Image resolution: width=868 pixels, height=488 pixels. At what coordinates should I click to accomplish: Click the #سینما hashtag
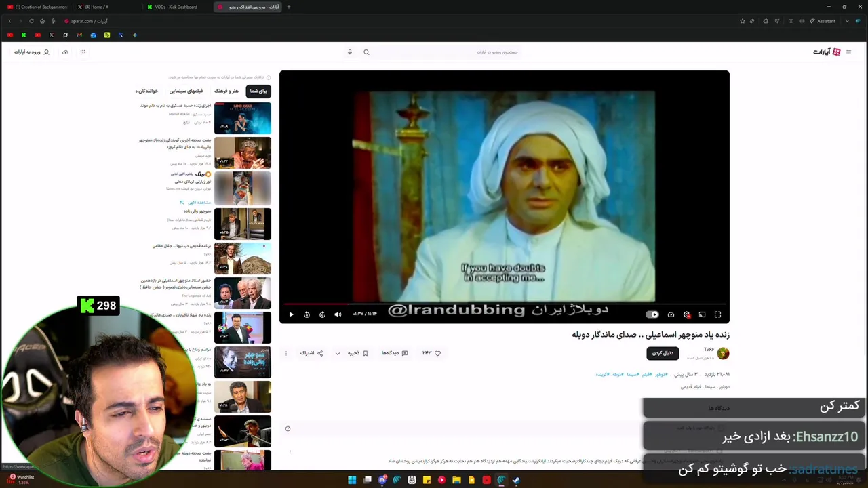pos(632,374)
